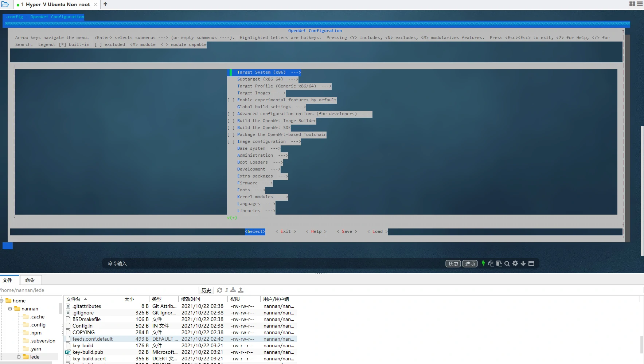
Task: Switch to the 文件 tab
Action: coord(8,280)
